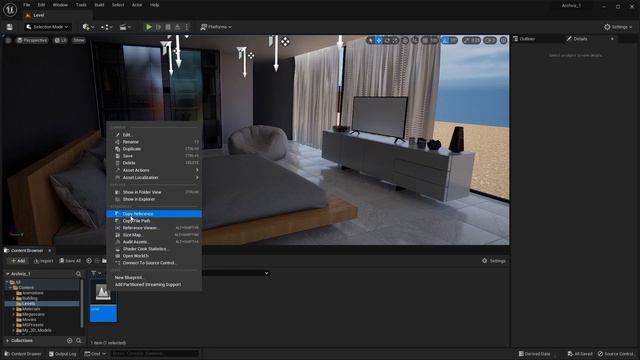The image size is (640, 360).
Task: Toggle surface snapping in viewport toolbar
Action: click(x=415, y=40)
